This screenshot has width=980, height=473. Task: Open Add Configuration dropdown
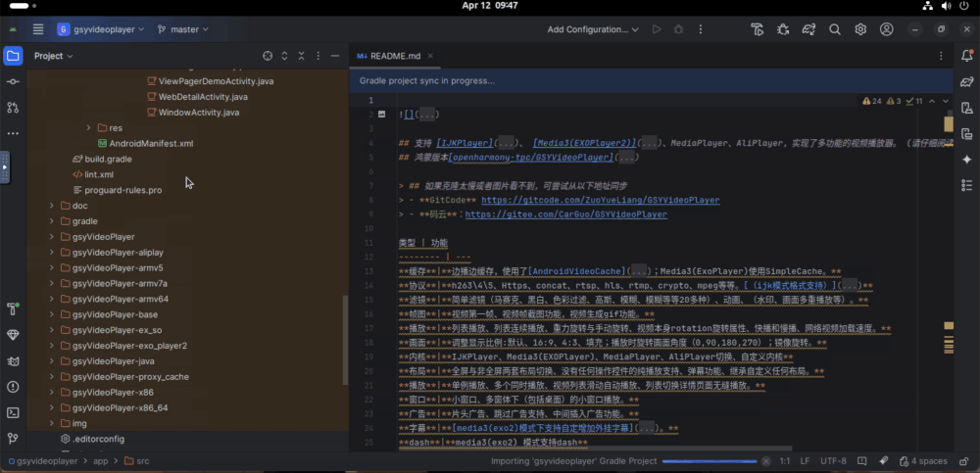pyautogui.click(x=593, y=29)
